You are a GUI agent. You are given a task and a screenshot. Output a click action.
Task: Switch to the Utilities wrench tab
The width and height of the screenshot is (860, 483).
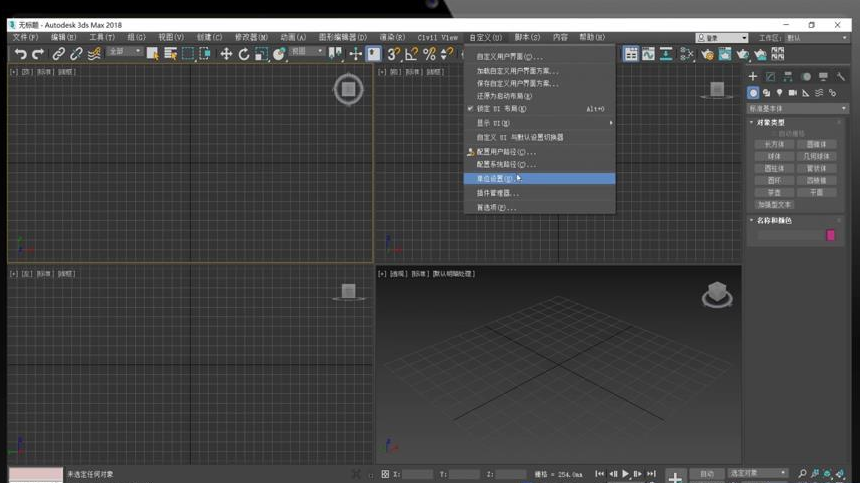(x=841, y=76)
